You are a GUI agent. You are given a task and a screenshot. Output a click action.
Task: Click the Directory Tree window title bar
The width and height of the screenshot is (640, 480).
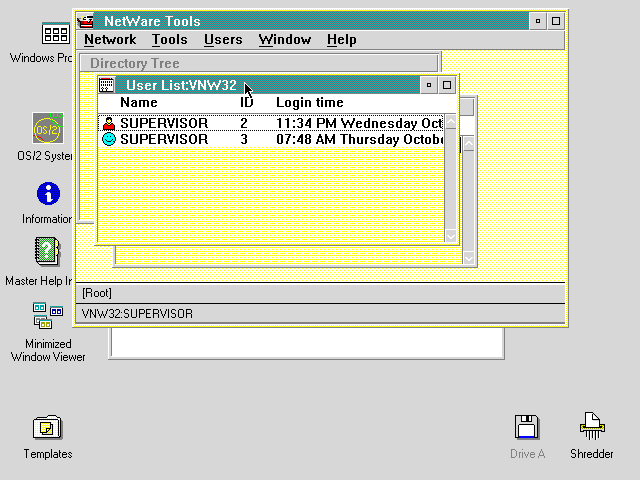tap(259, 63)
